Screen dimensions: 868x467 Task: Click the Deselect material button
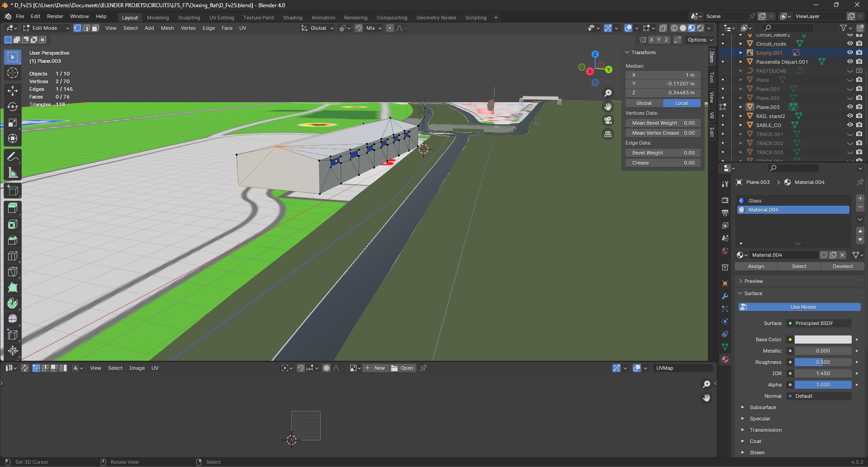tap(843, 266)
